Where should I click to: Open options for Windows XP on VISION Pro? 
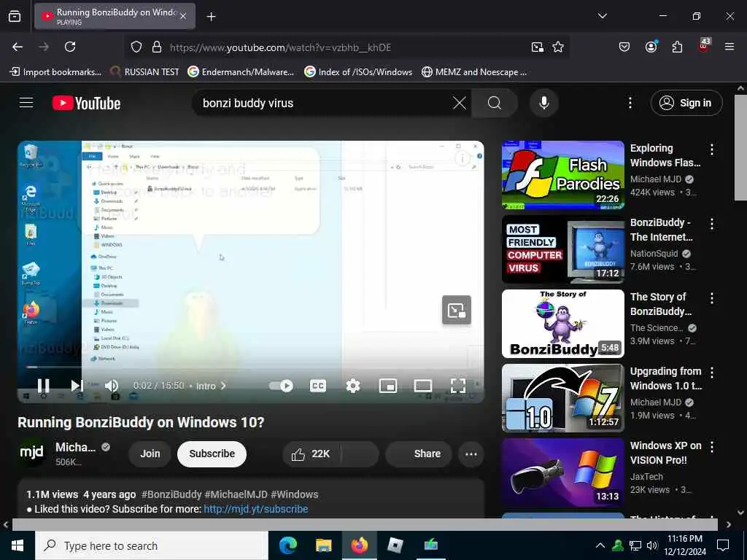(712, 447)
